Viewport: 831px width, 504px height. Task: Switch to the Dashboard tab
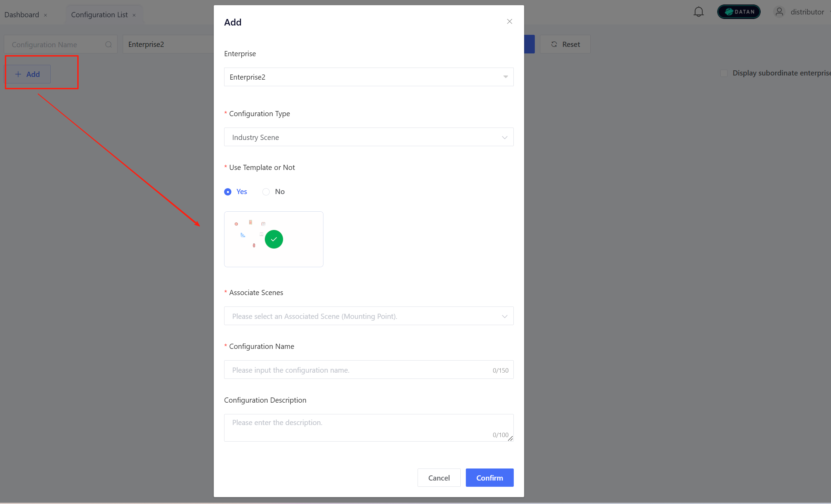(22, 15)
